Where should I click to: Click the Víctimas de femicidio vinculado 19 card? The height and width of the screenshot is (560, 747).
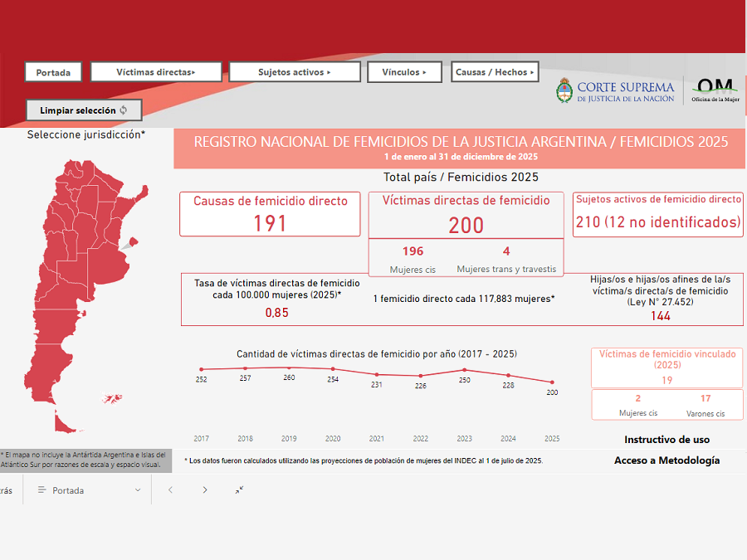(667, 368)
